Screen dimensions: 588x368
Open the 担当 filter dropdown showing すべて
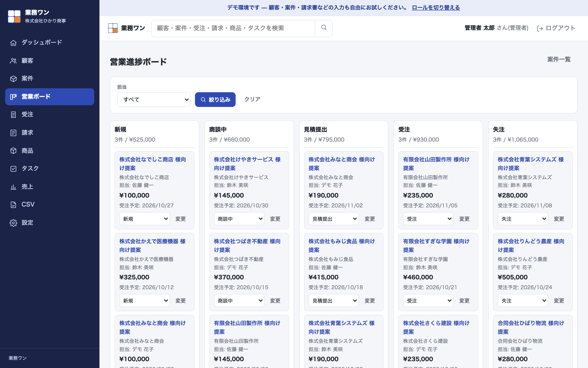(154, 100)
